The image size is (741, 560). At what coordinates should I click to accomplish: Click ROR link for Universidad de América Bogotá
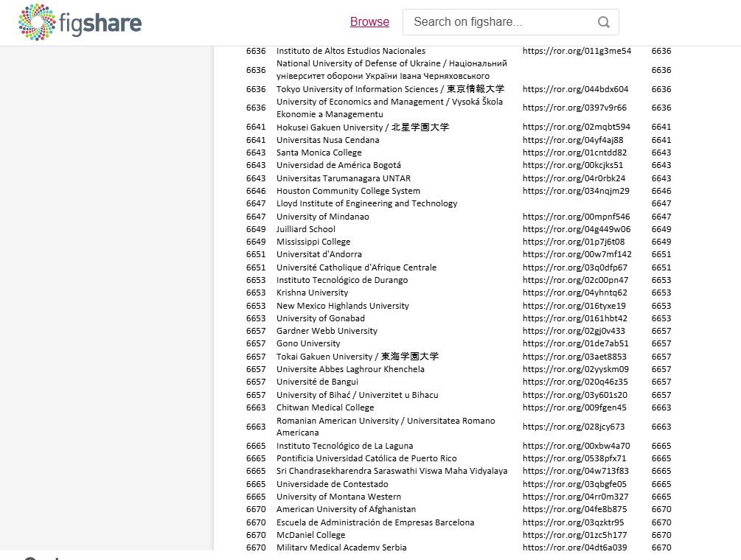point(573,165)
